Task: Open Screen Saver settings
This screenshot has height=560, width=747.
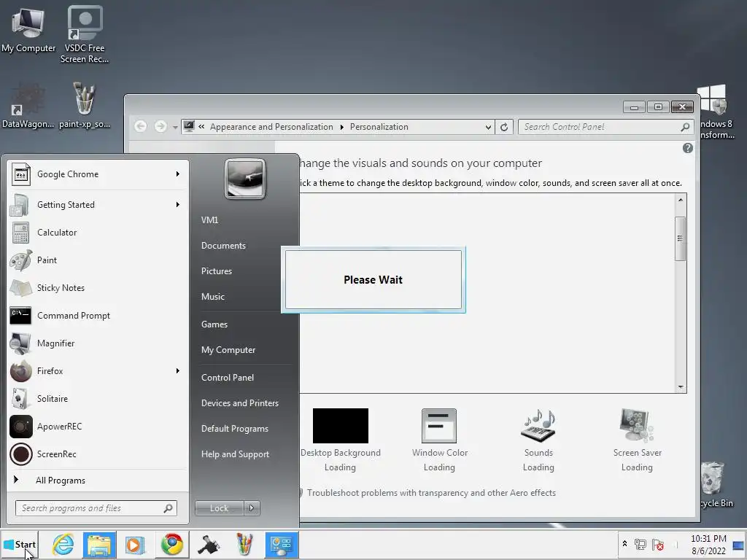Action: 637,440
